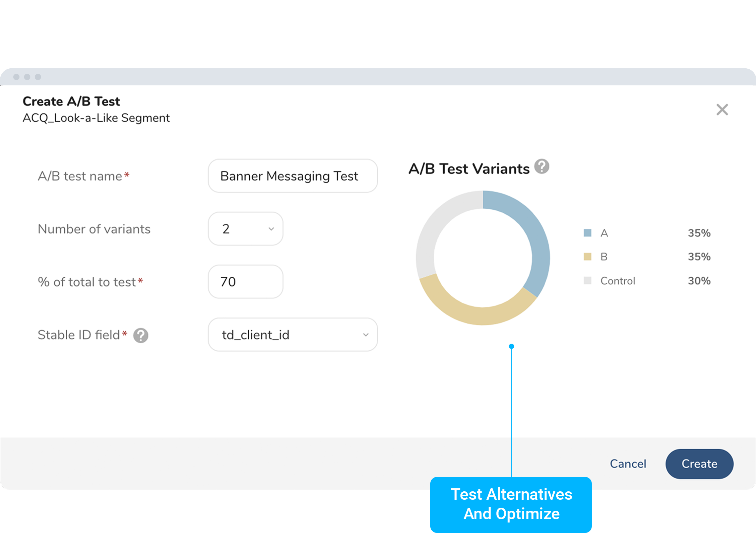The height and width of the screenshot is (556, 756).
Task: Click the 'A/B test name' label
Action: click(80, 177)
